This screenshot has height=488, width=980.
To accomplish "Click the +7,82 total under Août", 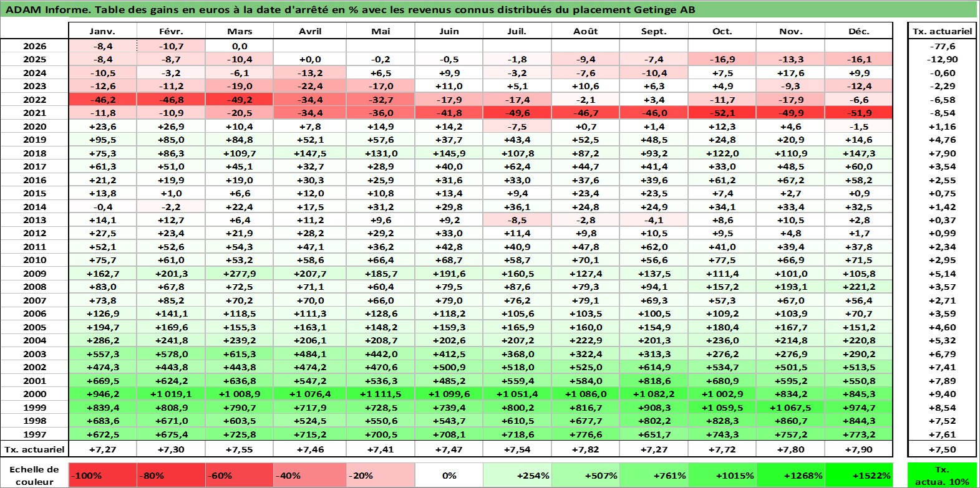I will [x=585, y=449].
